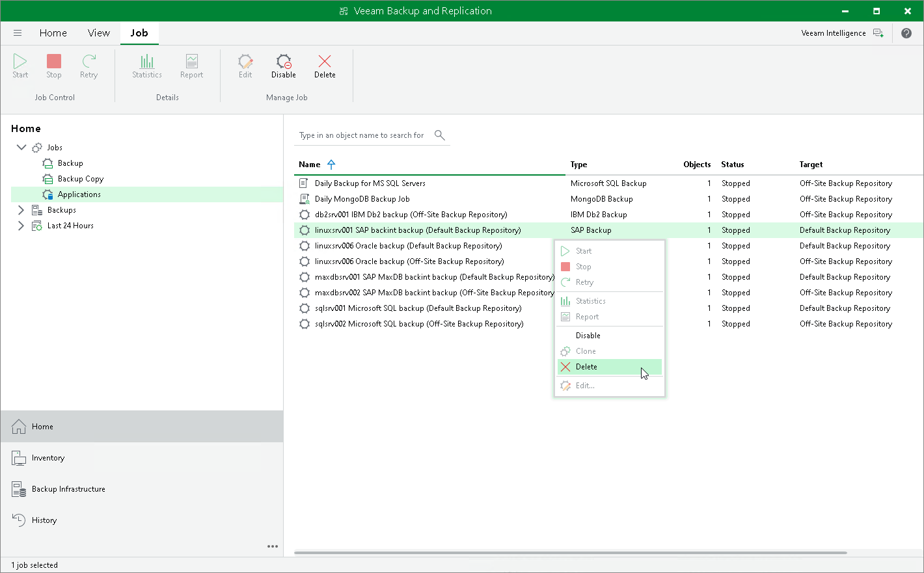Select maxdbsrv002 SAP MaxDB backint job
Screen dimensions: 924x573
point(434,293)
